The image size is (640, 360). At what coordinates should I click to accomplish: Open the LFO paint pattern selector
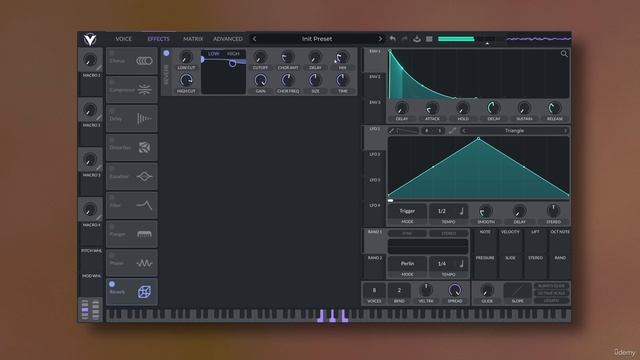(x=408, y=131)
